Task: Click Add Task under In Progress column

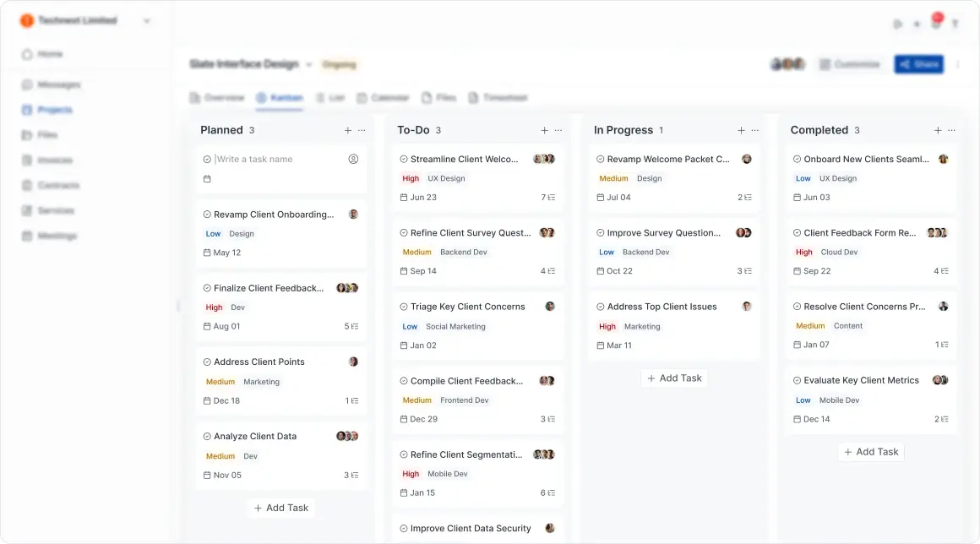Action: (x=674, y=378)
